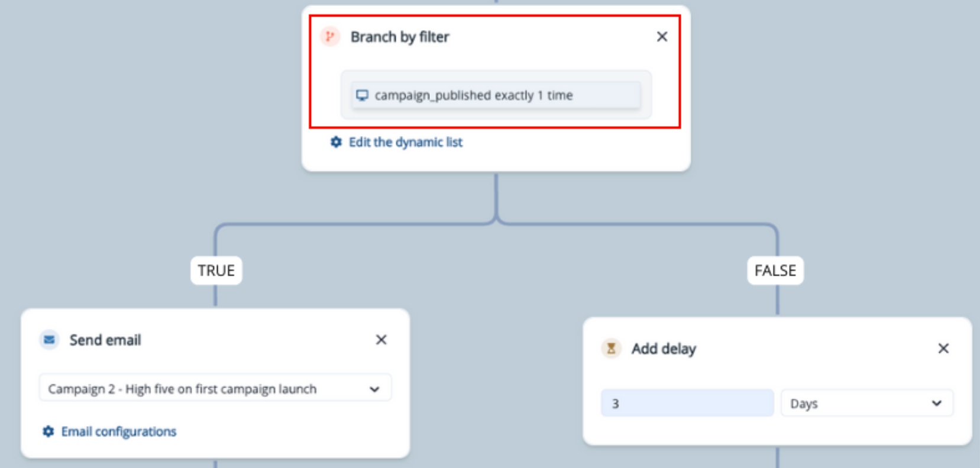This screenshot has height=468, width=980.
Task: Select the FALSE branch label
Action: coord(775,270)
